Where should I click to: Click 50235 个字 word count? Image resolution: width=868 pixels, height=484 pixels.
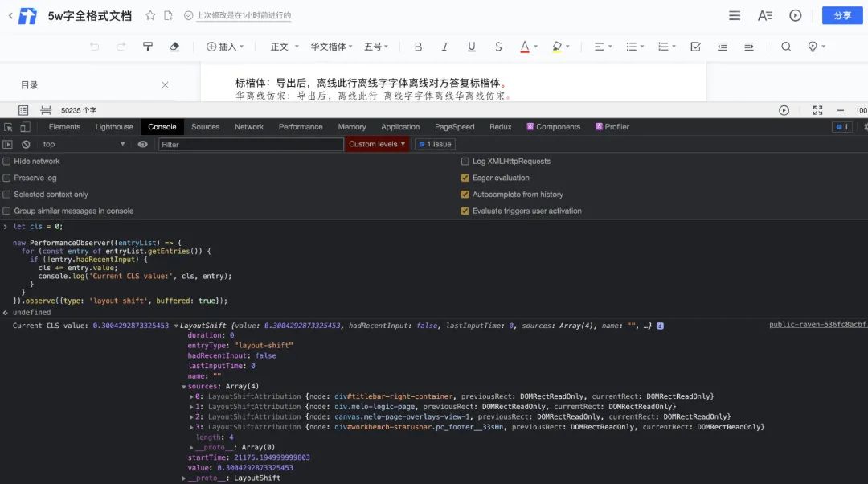tap(79, 110)
